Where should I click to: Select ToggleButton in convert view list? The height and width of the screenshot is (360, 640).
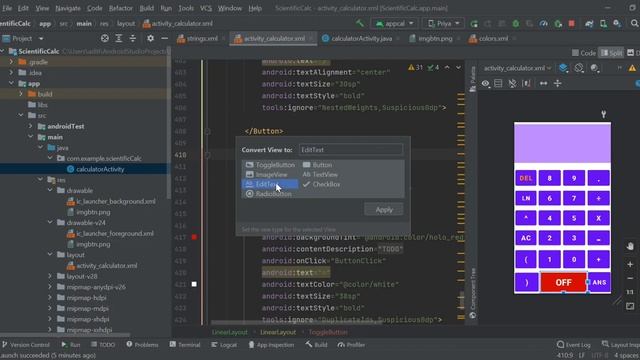tap(270, 165)
